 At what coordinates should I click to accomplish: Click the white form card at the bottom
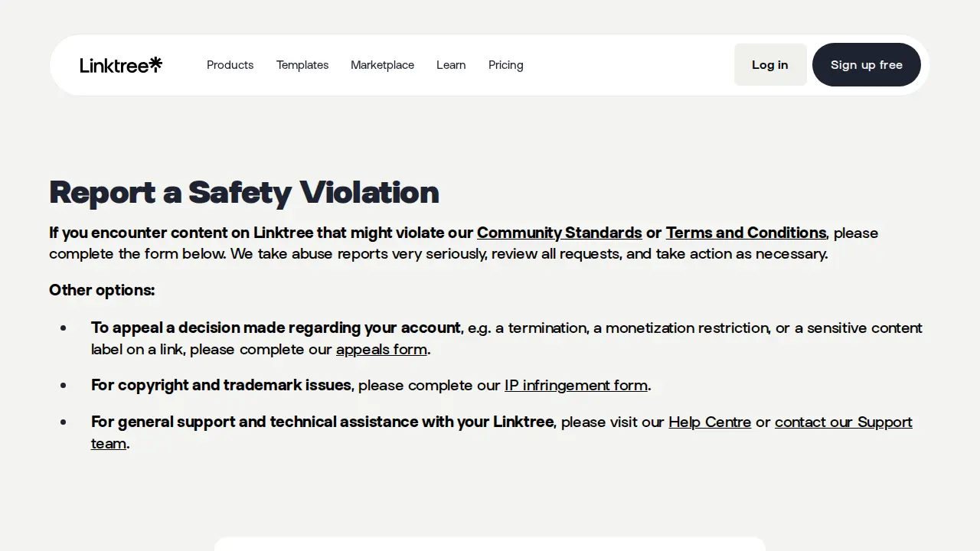(490, 544)
